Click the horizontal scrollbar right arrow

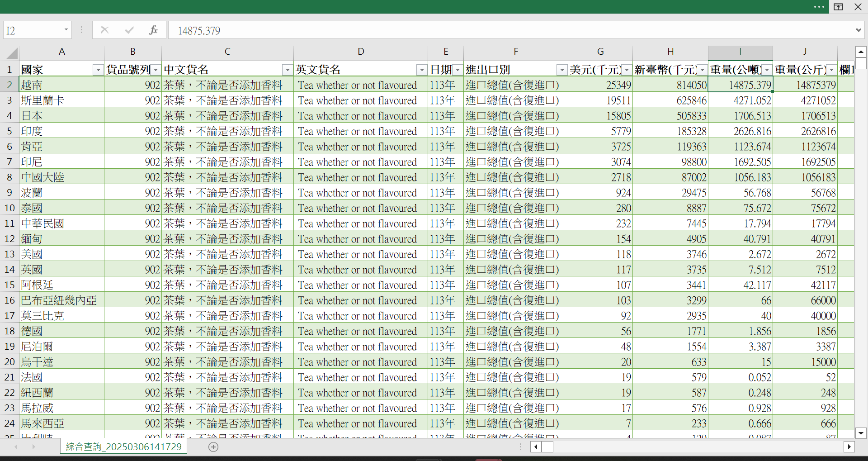pyautogui.click(x=849, y=447)
